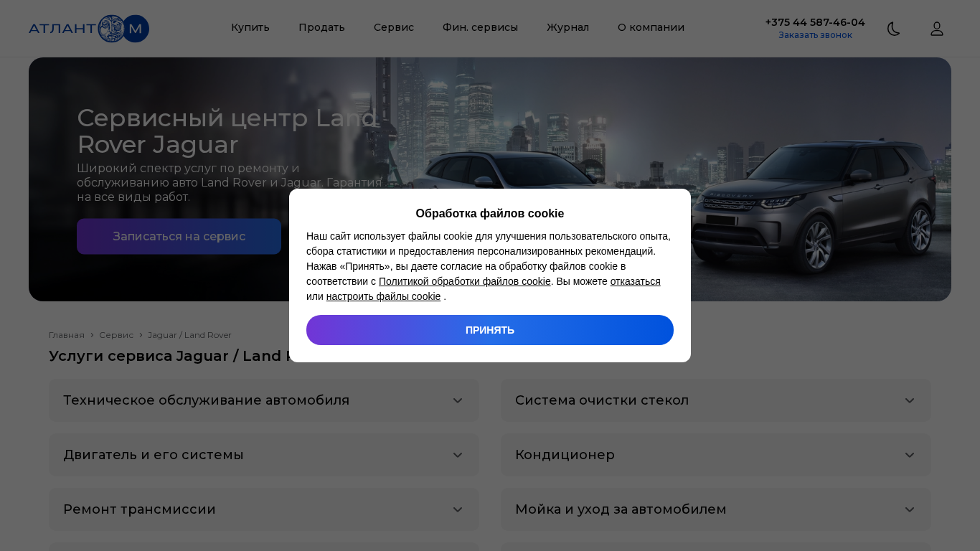Open the Политикой обработки файлов cookie link
The image size is (980, 551).
465,281
